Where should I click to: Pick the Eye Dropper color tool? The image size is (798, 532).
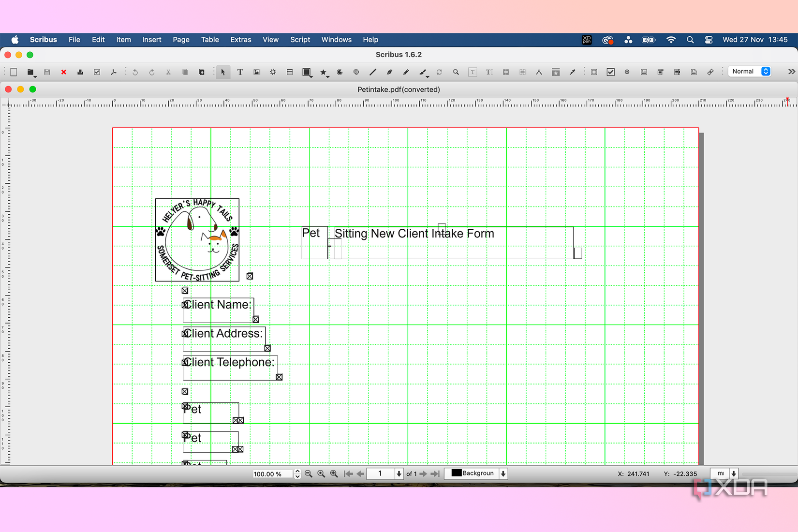point(573,72)
